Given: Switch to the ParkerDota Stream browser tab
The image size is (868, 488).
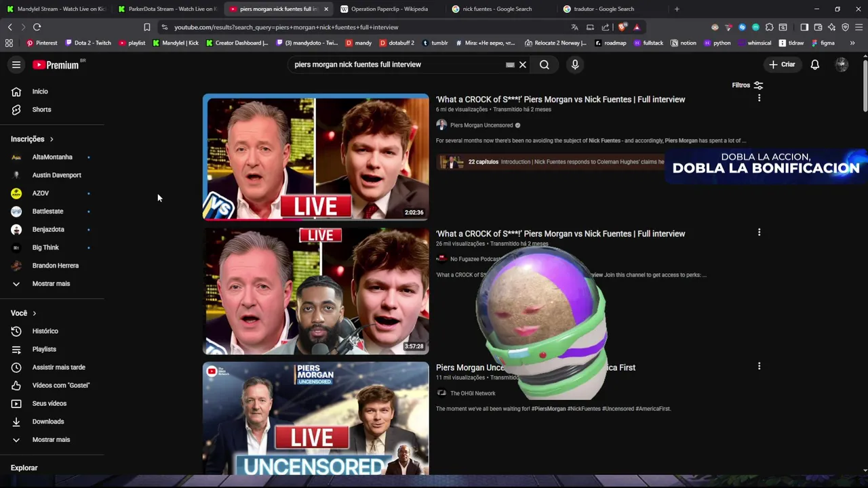Looking at the screenshot, I should (x=167, y=9).
